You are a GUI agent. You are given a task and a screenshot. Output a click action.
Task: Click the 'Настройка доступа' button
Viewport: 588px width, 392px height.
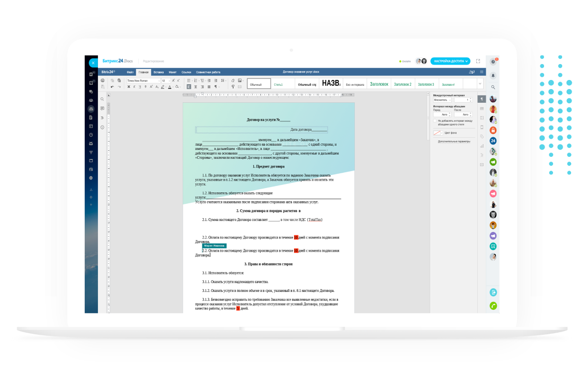[450, 61]
